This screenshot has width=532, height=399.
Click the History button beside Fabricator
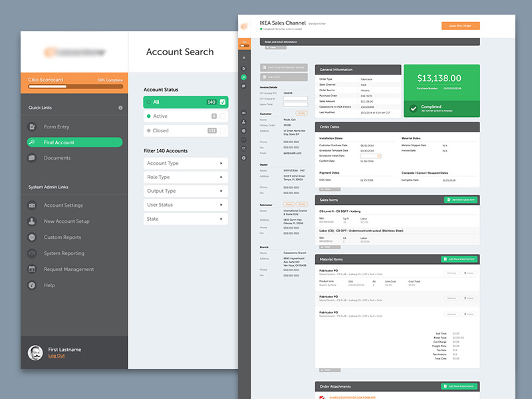[x=289, y=204]
